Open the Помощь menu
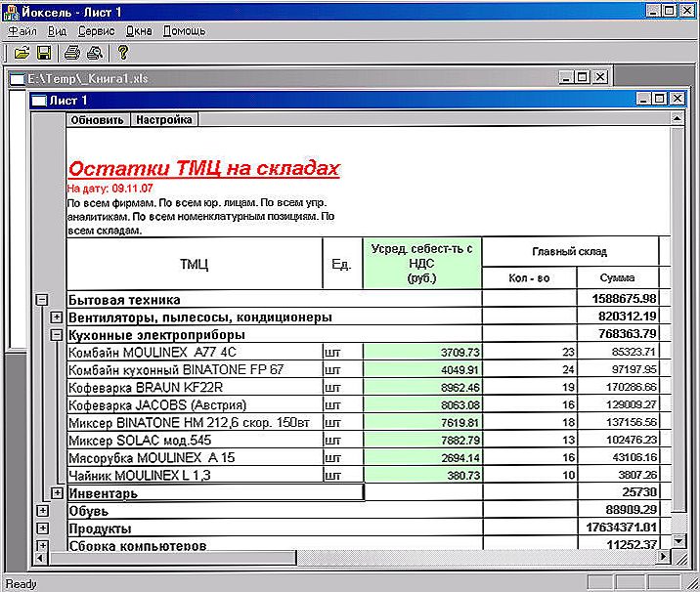 tap(185, 31)
